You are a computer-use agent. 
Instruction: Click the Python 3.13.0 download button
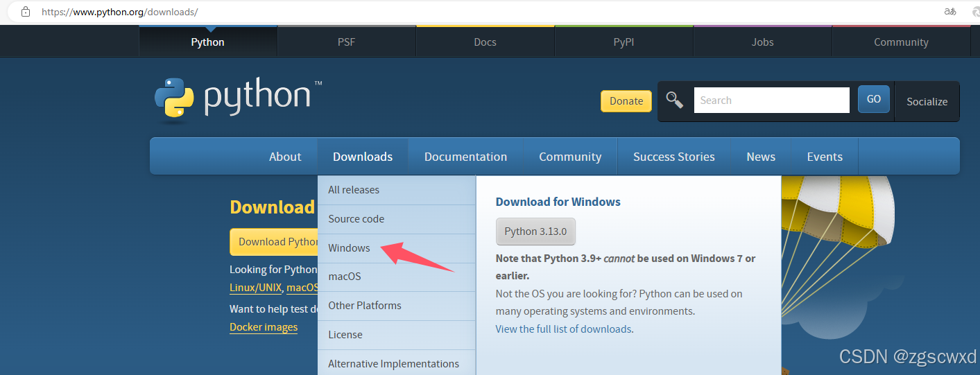tap(535, 232)
